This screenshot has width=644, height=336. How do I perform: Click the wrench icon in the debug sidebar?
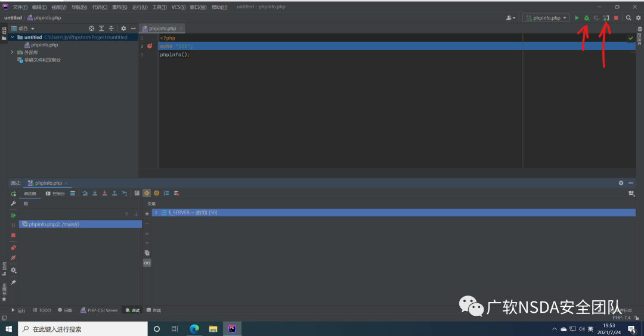coord(14,204)
